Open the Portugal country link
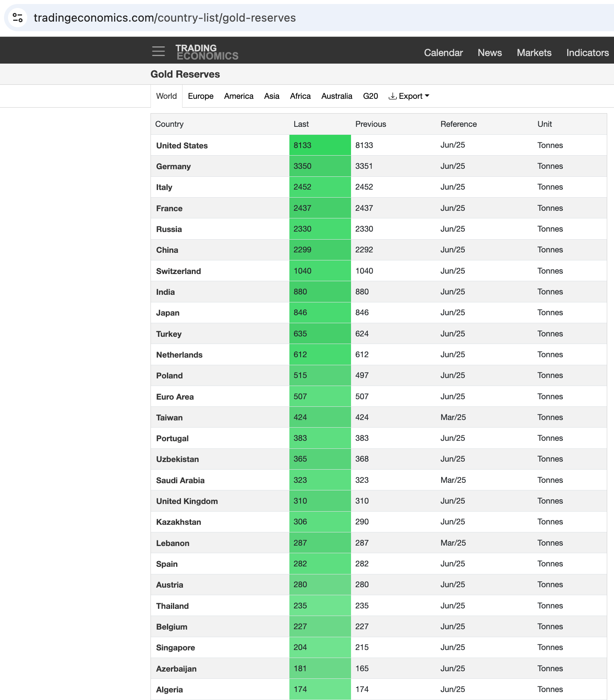 pos(172,438)
